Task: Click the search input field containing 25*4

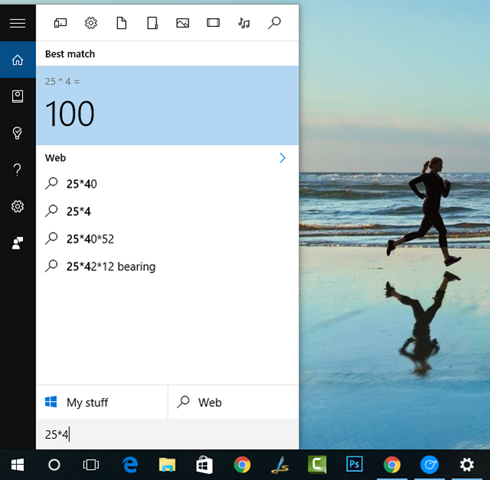Action: pyautogui.click(x=167, y=434)
